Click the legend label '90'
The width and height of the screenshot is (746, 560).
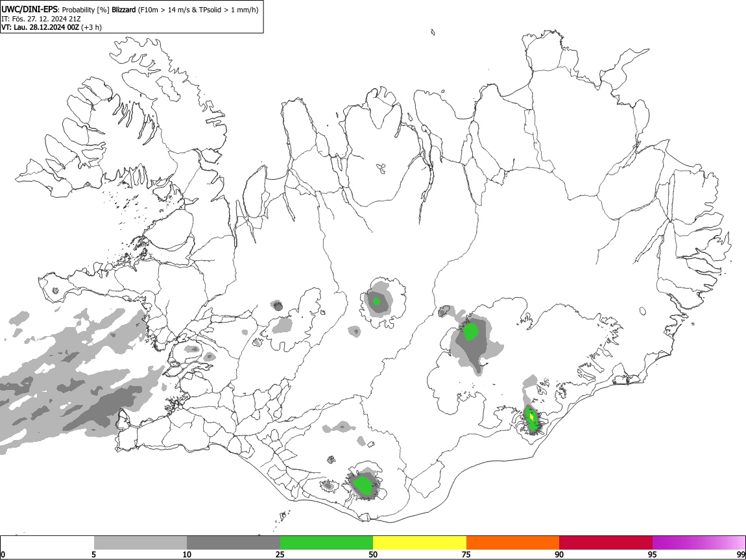tap(559, 554)
